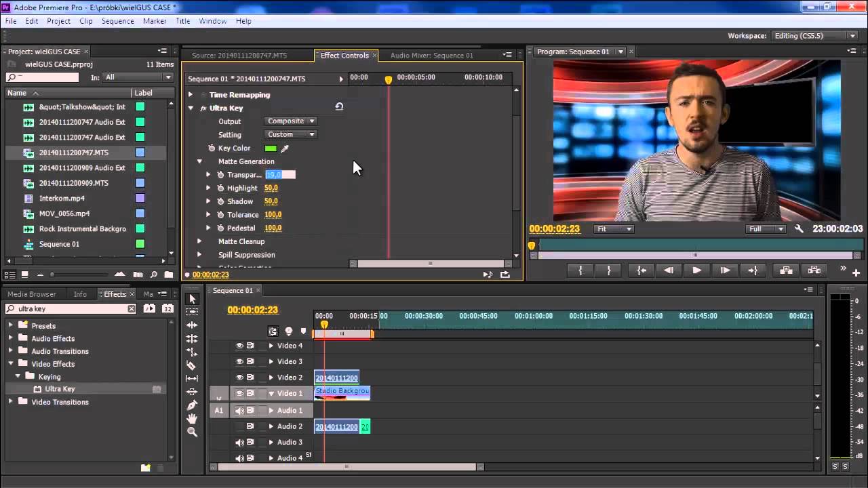Hide Video 3 track output eye

(239, 361)
